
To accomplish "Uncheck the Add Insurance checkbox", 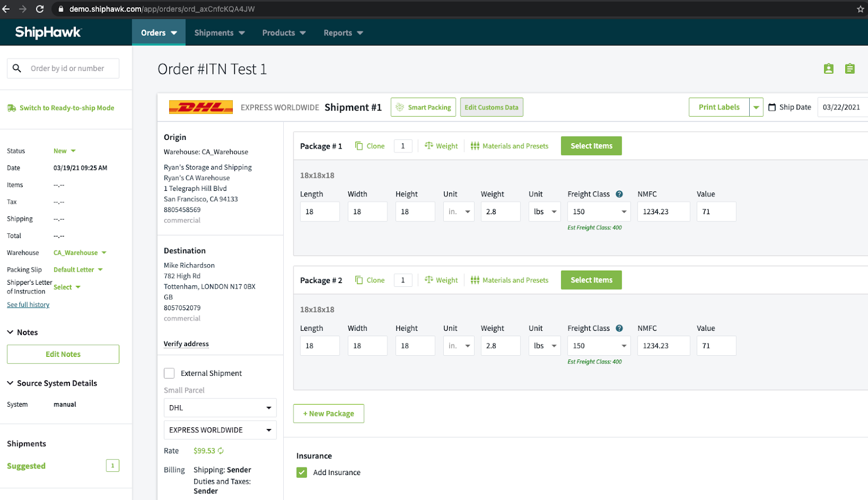I will click(302, 472).
